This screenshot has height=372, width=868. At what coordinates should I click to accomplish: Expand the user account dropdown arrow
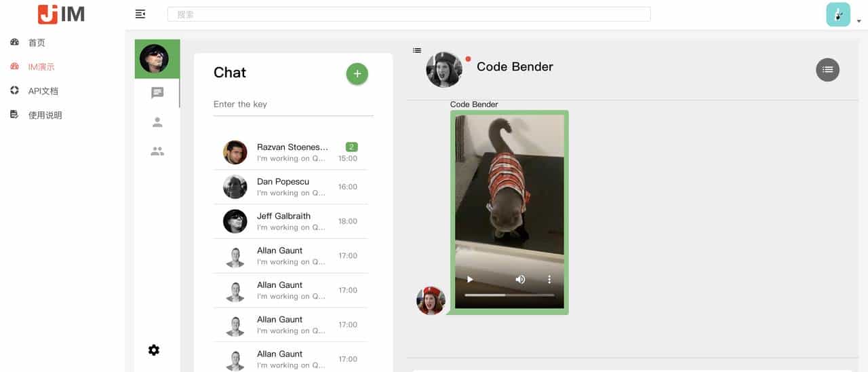click(859, 21)
